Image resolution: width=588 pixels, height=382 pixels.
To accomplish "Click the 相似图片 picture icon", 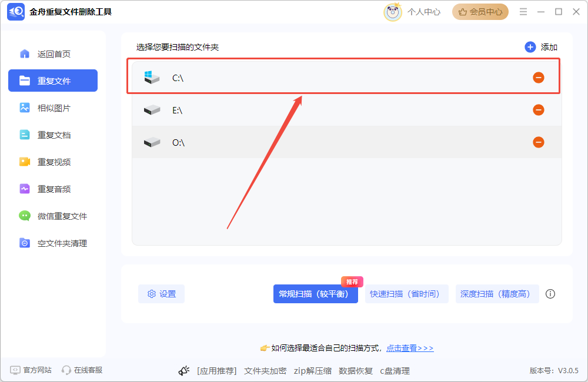I will click(x=25, y=108).
